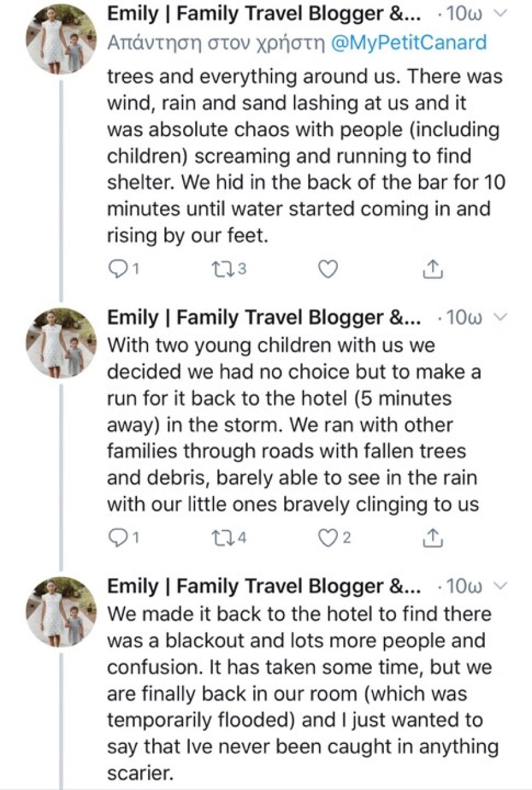Expand the second tweet's options menu chevron
Image resolution: width=532 pixels, height=790 pixels.
pos(499,318)
